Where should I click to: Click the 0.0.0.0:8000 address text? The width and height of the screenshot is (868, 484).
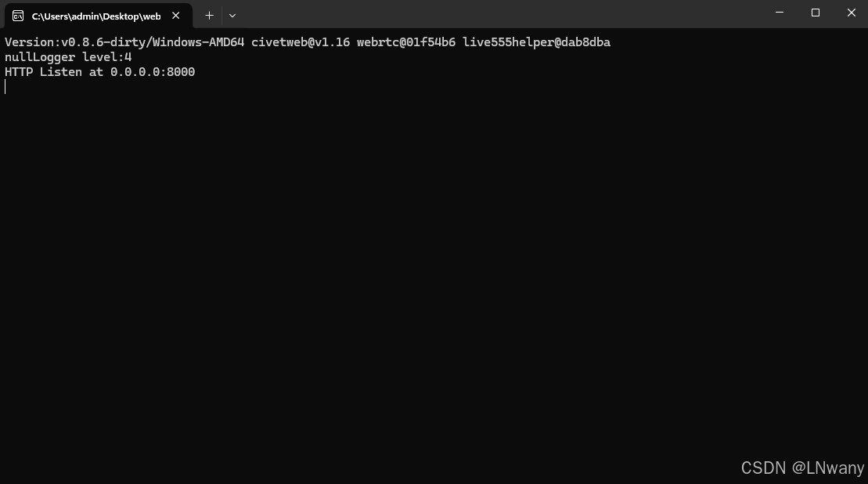[x=153, y=72]
